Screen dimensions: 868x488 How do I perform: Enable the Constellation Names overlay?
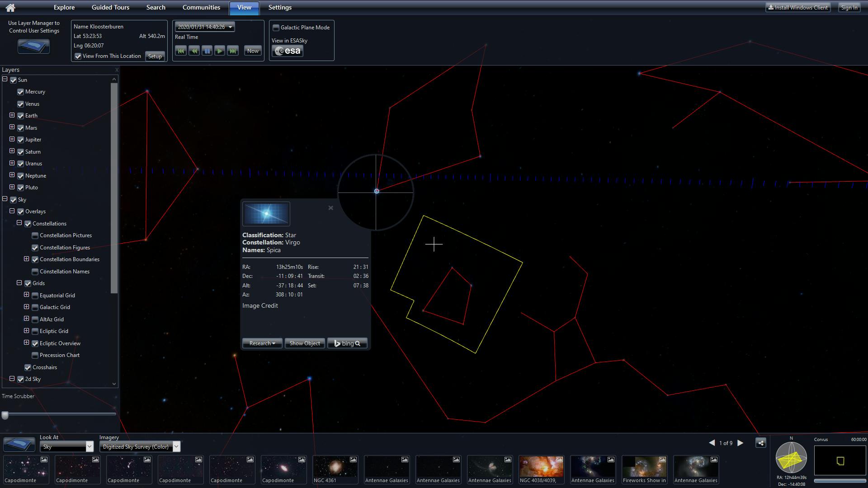point(34,271)
